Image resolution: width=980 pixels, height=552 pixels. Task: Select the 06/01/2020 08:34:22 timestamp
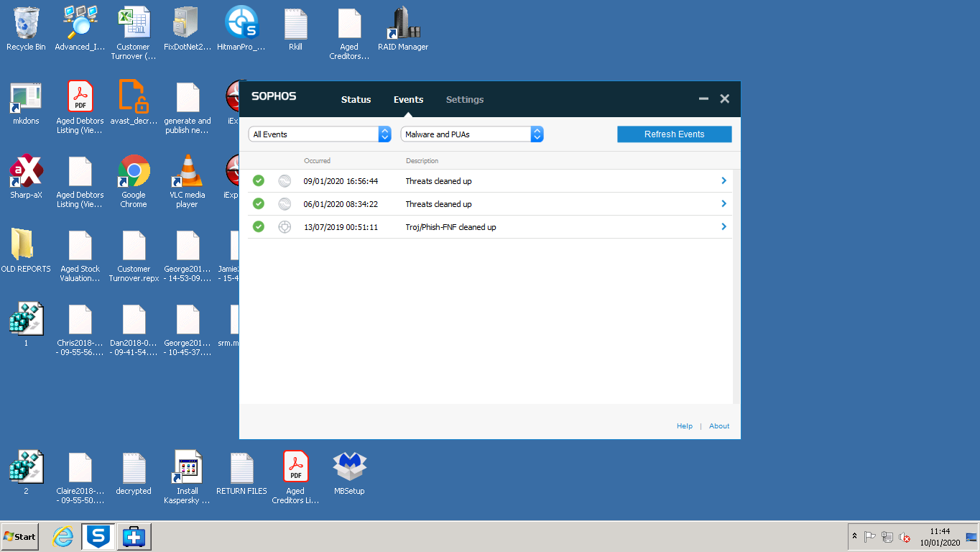pyautogui.click(x=341, y=204)
